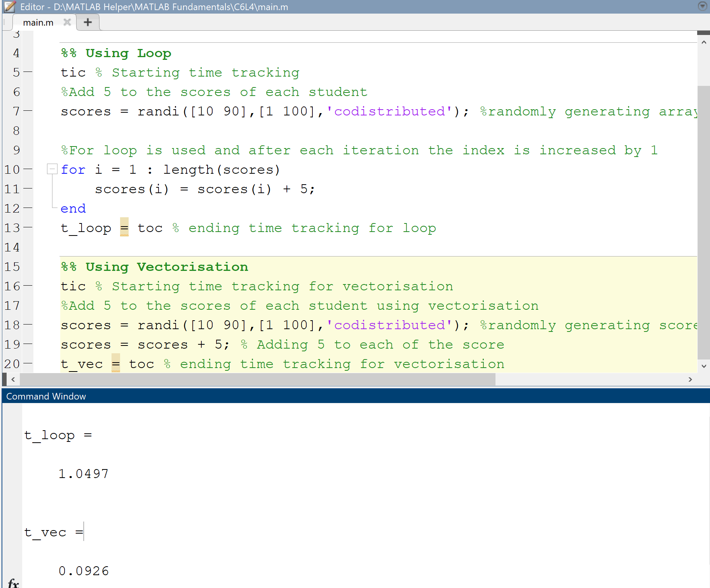Click line number 8 in gutter
This screenshot has width=710, height=588.
tap(16, 131)
